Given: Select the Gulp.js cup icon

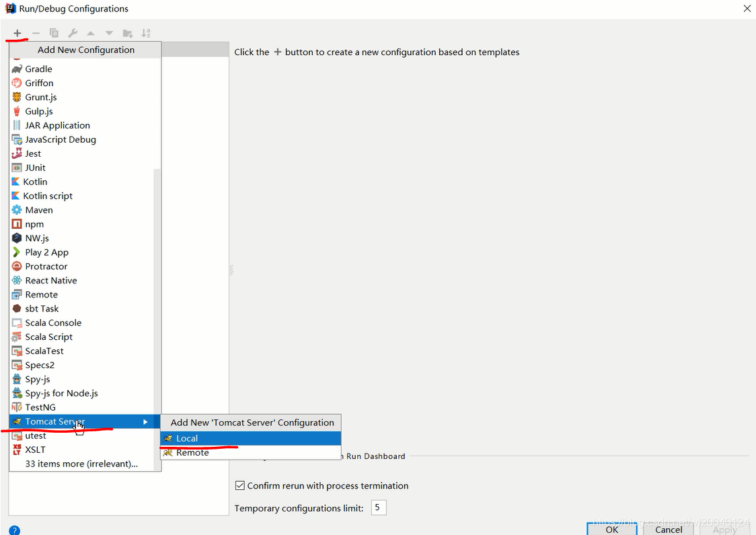Looking at the screenshot, I should [x=17, y=111].
